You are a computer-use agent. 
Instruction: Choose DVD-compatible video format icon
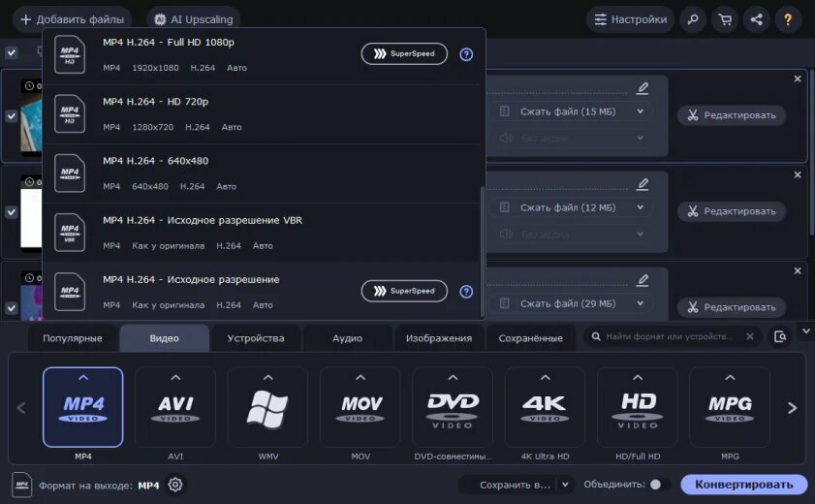pos(453,407)
